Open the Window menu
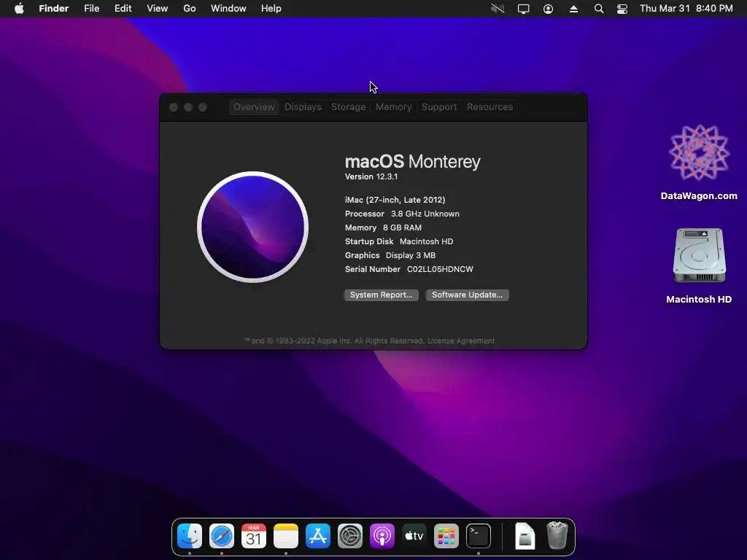The height and width of the screenshot is (560, 747). point(228,9)
